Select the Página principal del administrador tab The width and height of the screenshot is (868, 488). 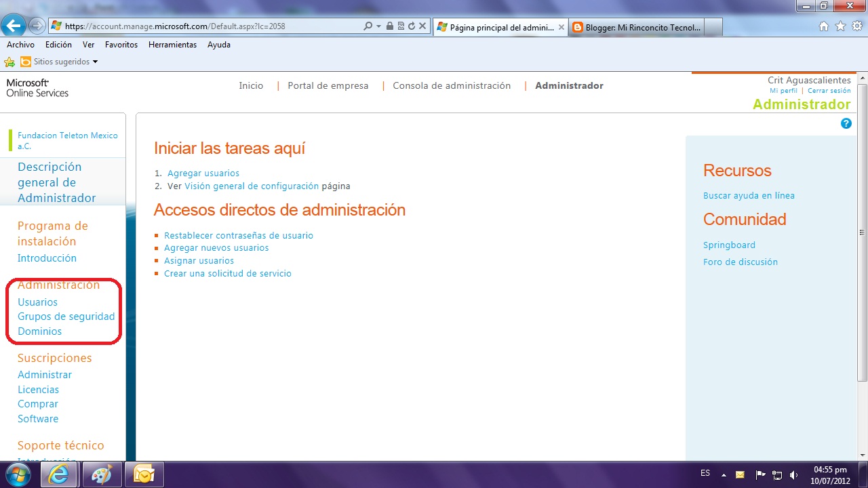pos(500,27)
